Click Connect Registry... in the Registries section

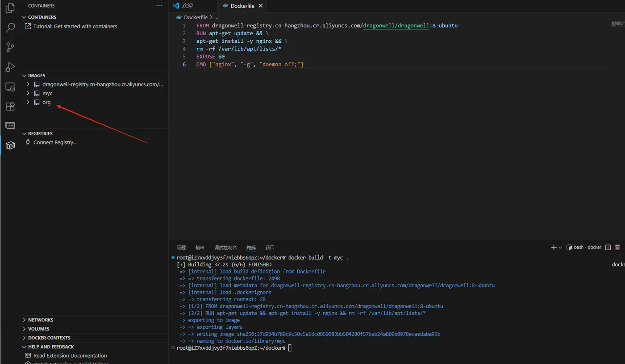tap(55, 142)
